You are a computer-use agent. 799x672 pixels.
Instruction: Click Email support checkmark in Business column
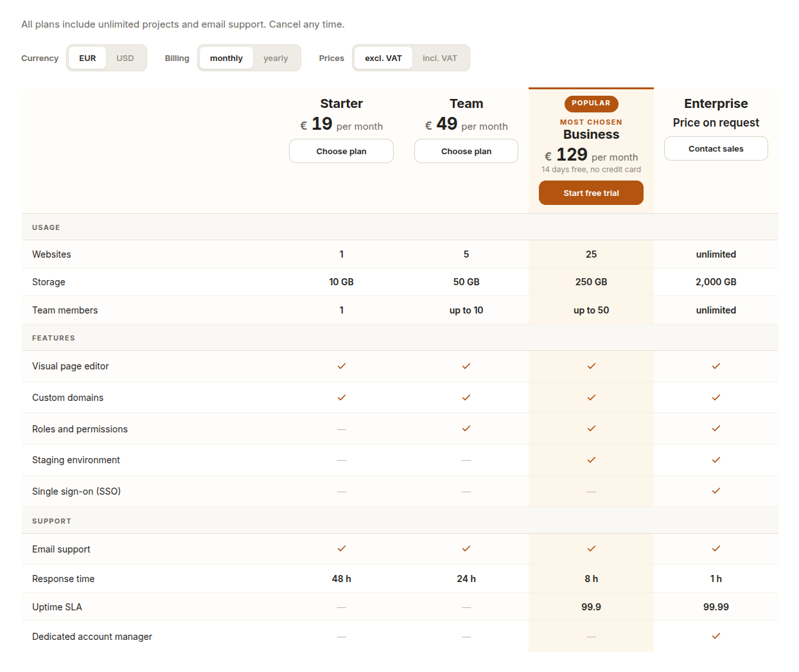[x=592, y=549]
